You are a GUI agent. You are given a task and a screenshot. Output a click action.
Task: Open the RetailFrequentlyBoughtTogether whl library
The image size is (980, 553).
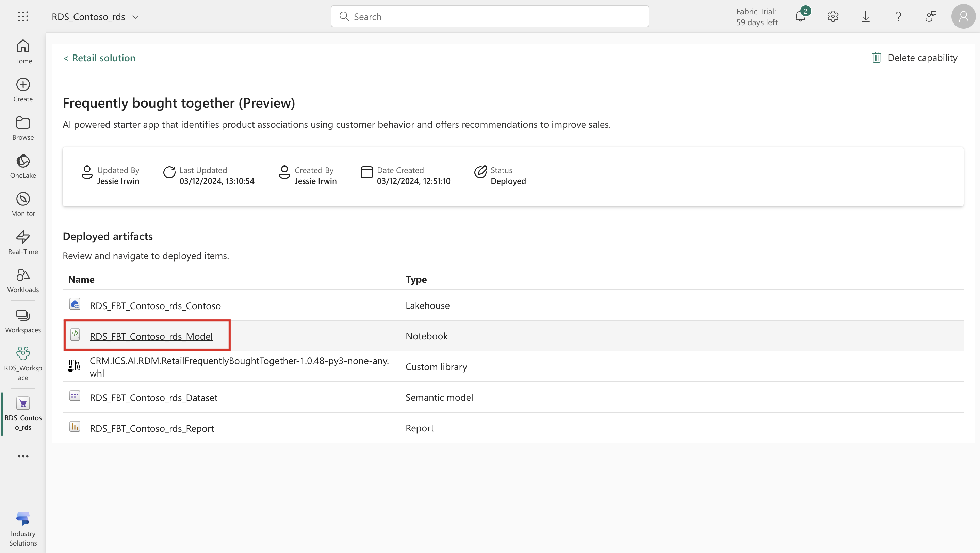point(239,366)
